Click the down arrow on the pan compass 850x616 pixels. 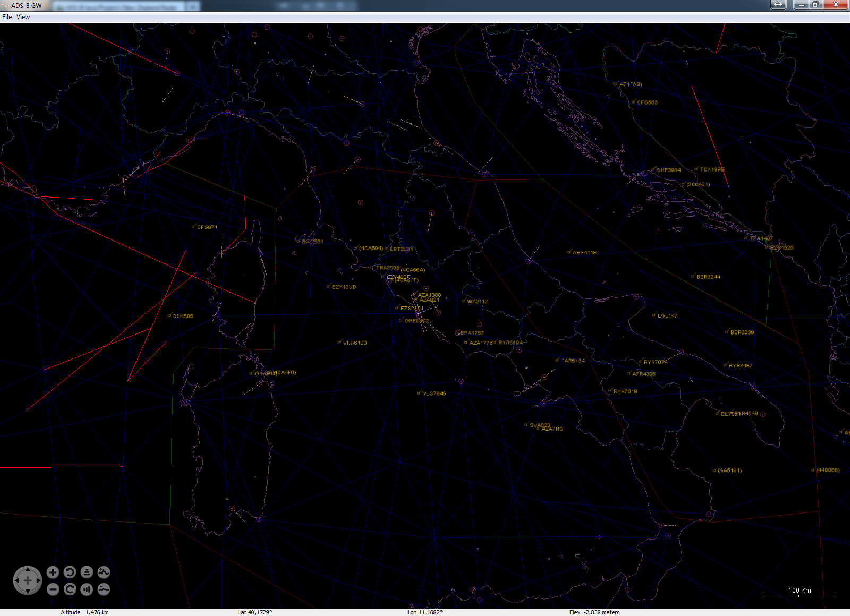click(27, 592)
